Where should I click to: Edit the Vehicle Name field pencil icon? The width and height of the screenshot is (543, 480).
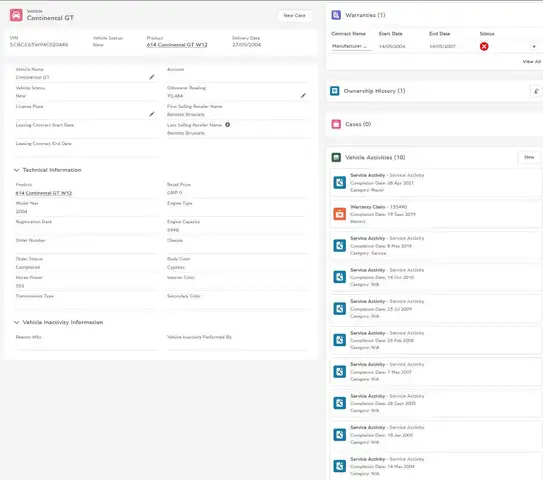pyautogui.click(x=152, y=77)
